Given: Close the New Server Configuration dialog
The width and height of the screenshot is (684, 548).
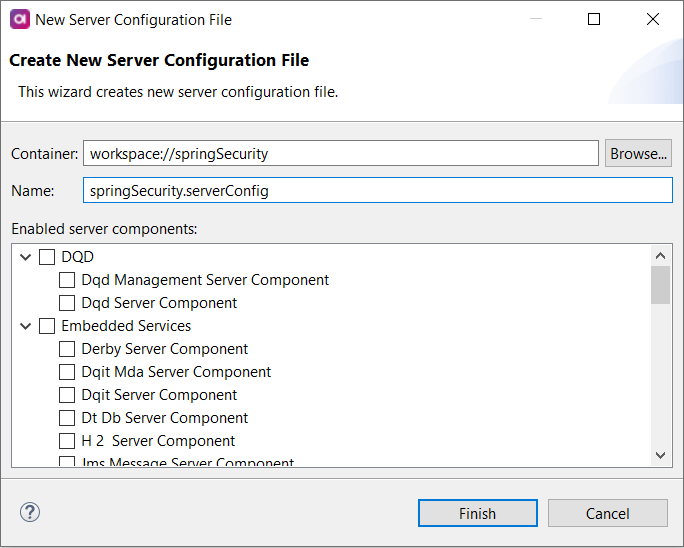Looking at the screenshot, I should [653, 19].
